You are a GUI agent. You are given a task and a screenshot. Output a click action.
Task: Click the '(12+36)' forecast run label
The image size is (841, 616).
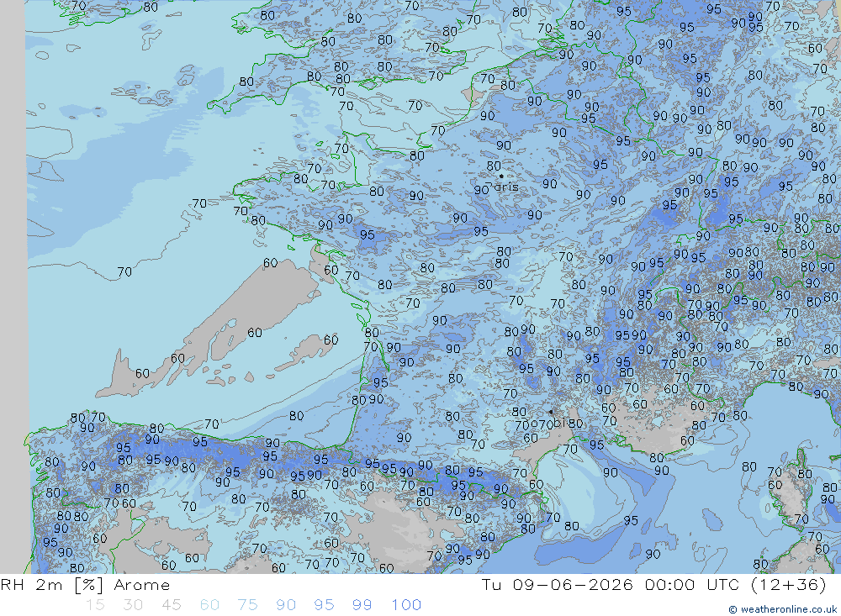[788, 584]
